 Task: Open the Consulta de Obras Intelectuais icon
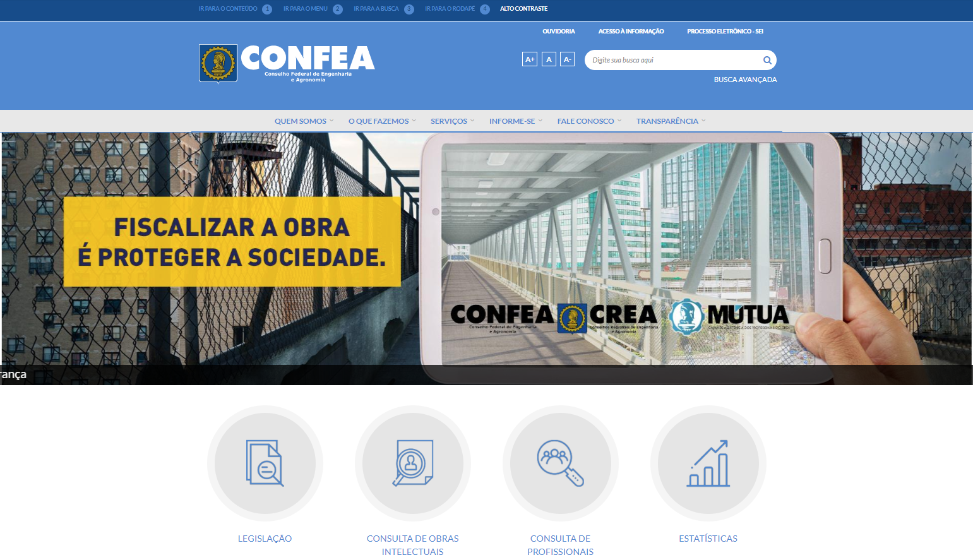413,463
